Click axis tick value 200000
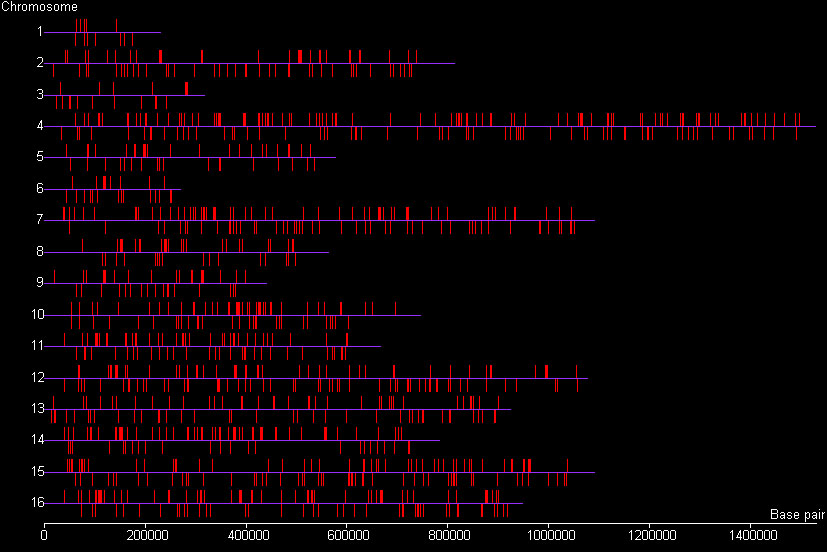The height and width of the screenshot is (552, 827). pyautogui.click(x=147, y=536)
